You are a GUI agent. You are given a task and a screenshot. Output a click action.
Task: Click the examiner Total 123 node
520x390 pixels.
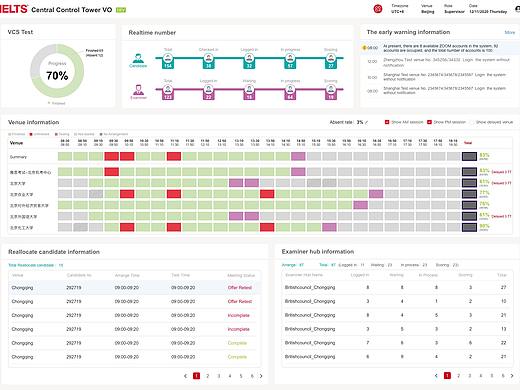(168, 92)
